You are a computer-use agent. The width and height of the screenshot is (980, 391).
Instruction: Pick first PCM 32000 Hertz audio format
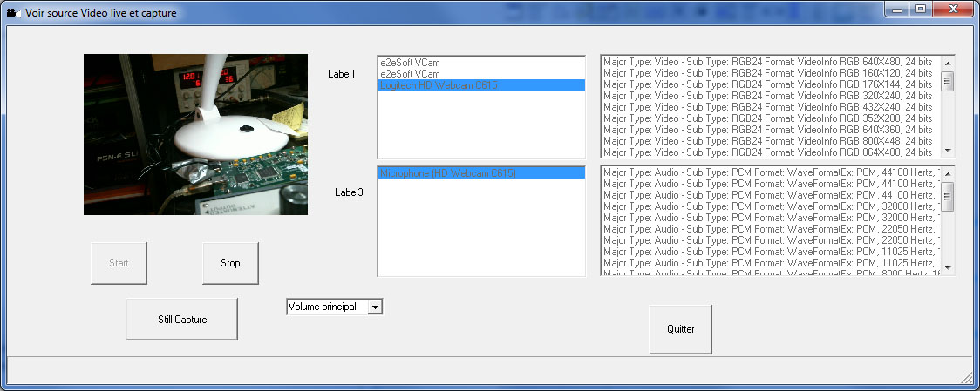(x=771, y=206)
